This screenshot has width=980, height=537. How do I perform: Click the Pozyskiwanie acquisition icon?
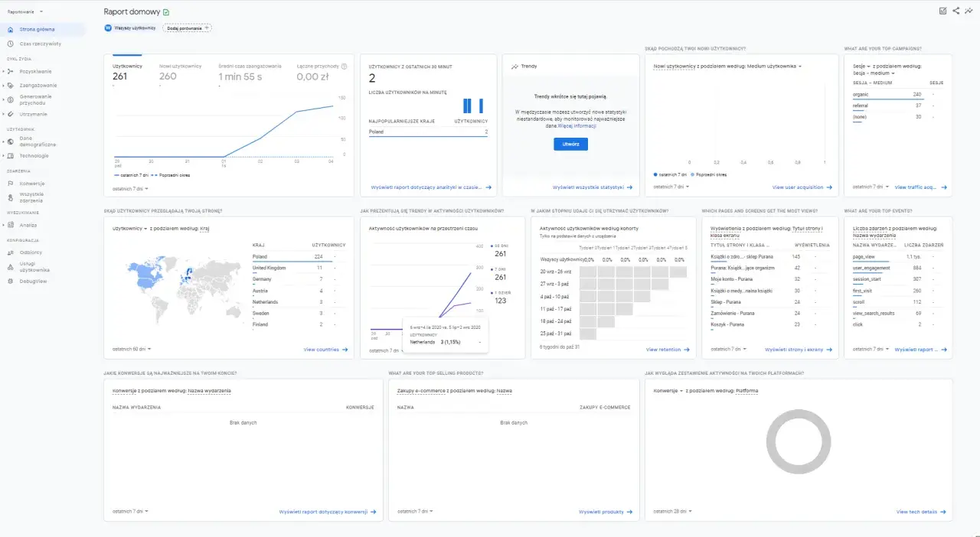[11, 71]
